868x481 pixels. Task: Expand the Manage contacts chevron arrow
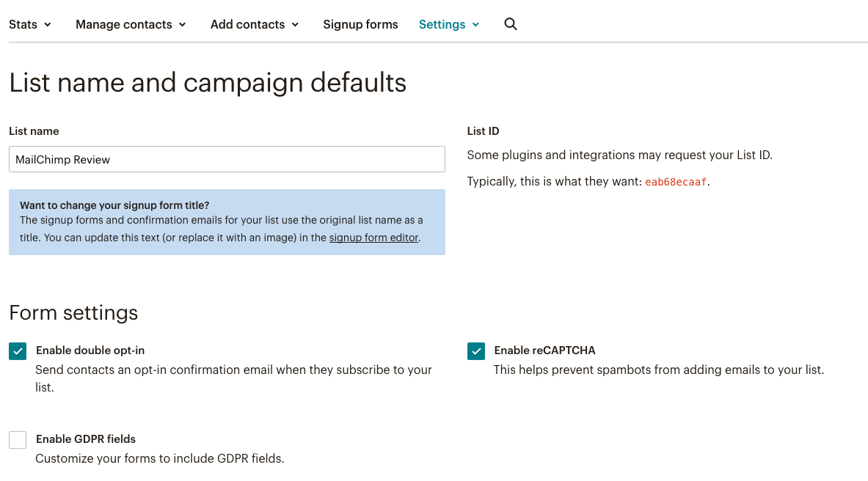click(x=182, y=25)
